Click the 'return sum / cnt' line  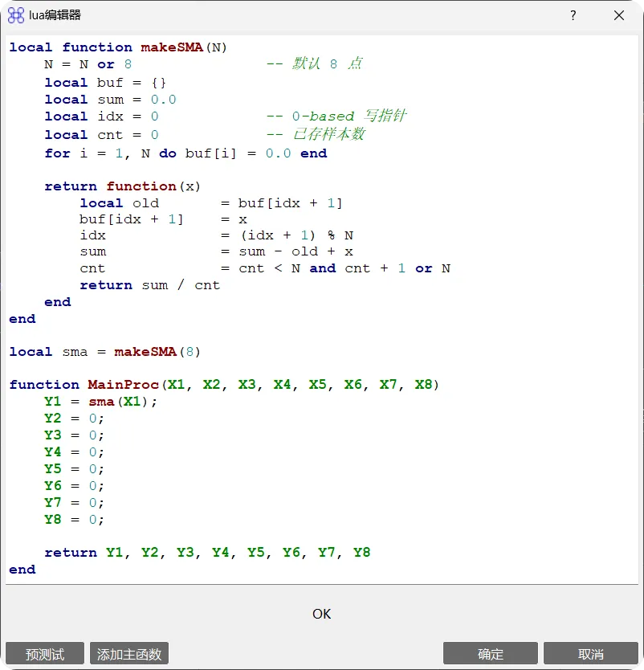(x=150, y=285)
